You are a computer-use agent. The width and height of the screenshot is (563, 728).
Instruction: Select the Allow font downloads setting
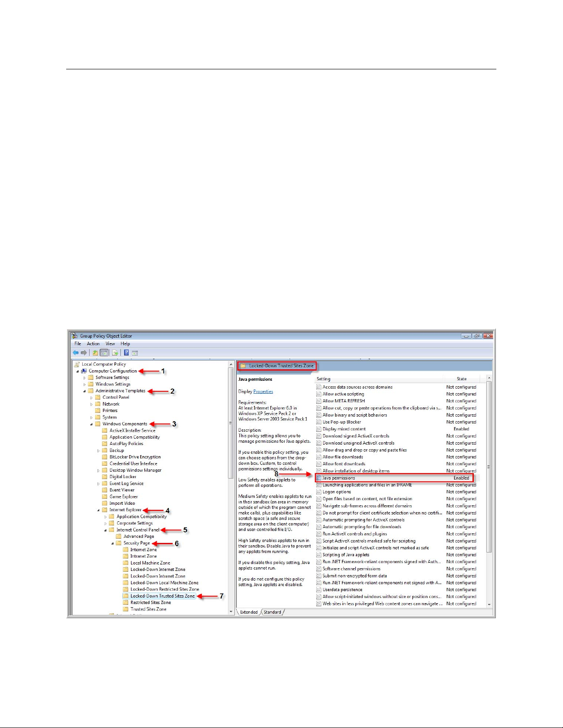point(344,464)
